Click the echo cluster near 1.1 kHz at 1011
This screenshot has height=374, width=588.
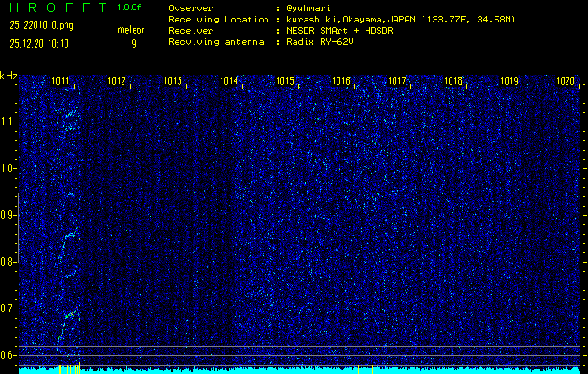[69, 120]
